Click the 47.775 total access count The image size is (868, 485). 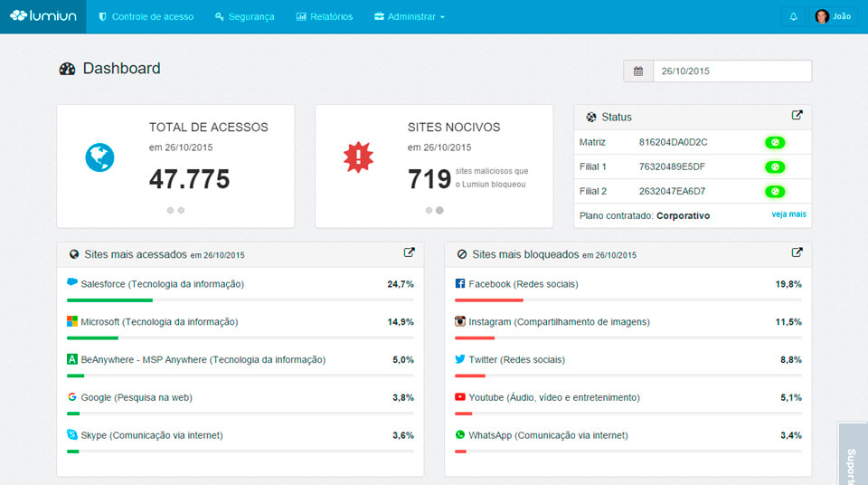click(189, 179)
